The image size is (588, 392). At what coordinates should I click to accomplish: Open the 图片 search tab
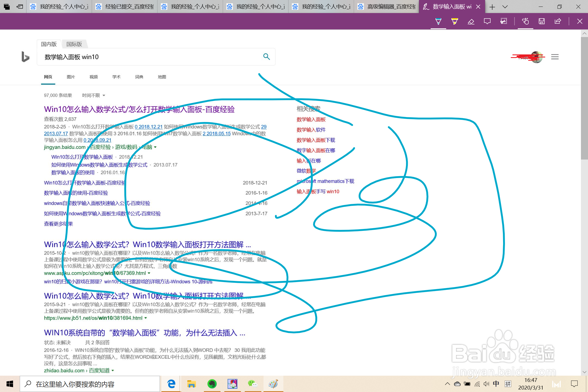coord(71,77)
